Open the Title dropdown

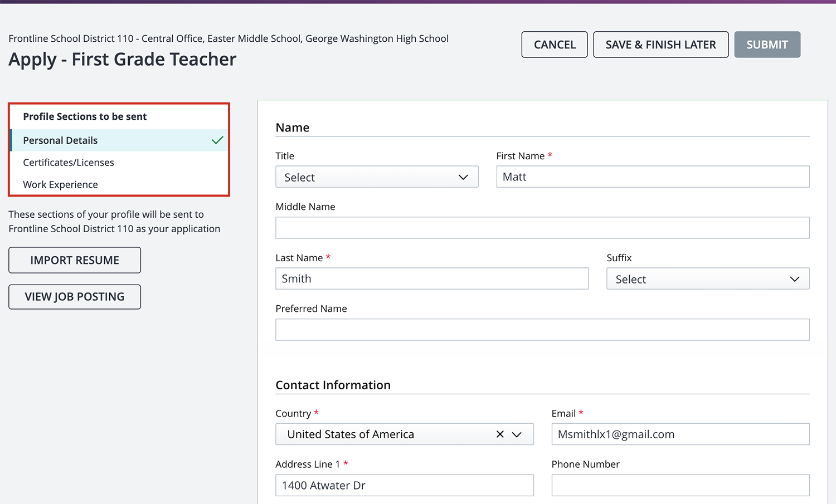click(377, 177)
